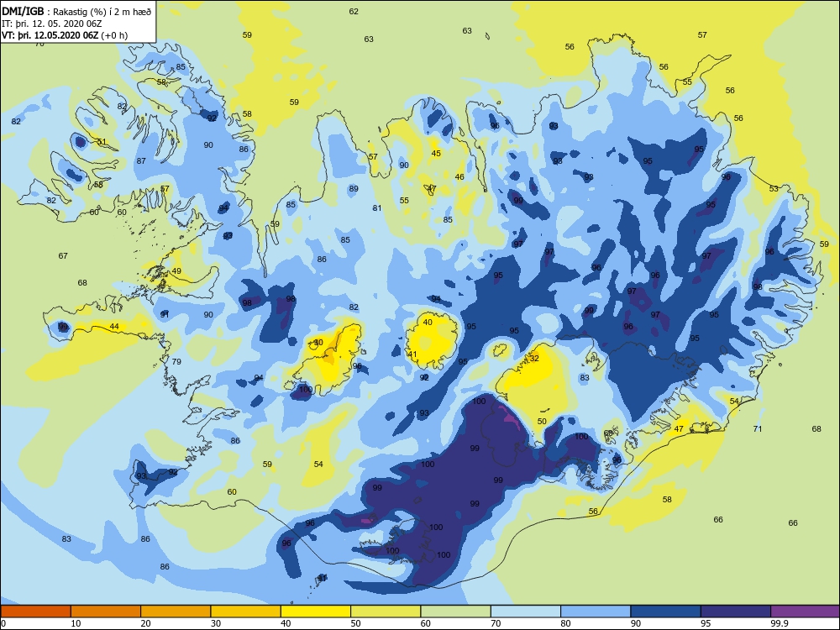The height and width of the screenshot is (630, 840).
Task: Select the map value '79'
Action: pyautogui.click(x=176, y=361)
